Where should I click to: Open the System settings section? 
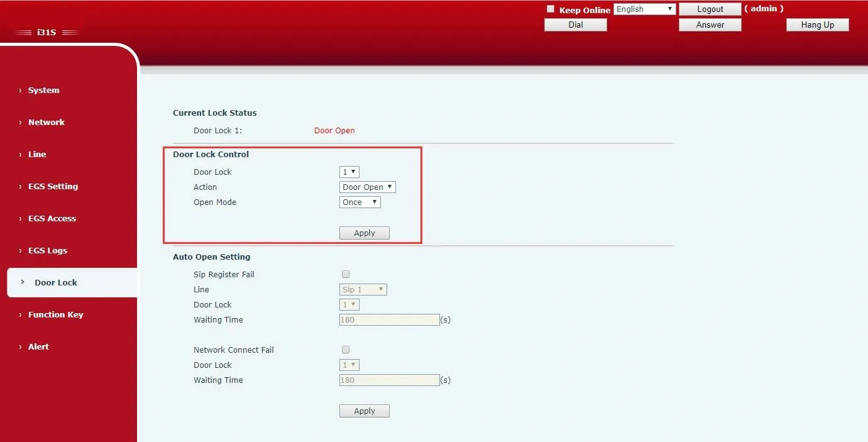(43, 90)
